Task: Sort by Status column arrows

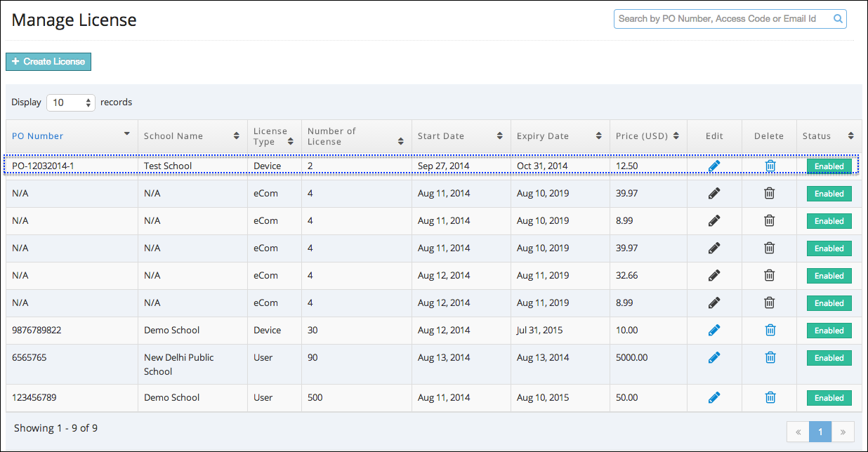Action: (851, 136)
